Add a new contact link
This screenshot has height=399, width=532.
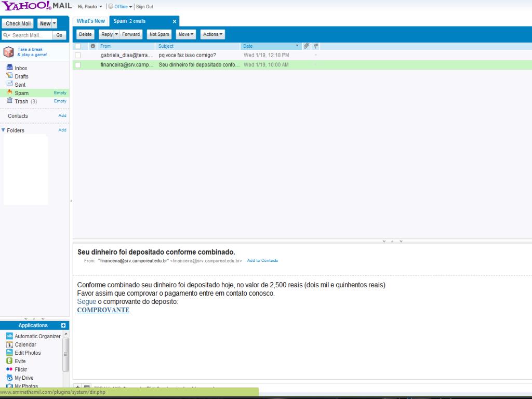click(x=62, y=115)
